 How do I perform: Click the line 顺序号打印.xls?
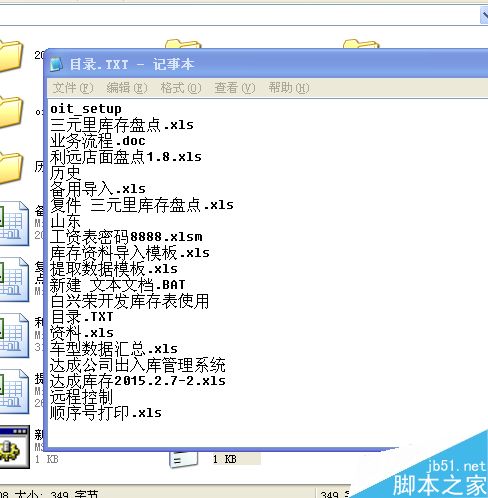[x=106, y=413]
